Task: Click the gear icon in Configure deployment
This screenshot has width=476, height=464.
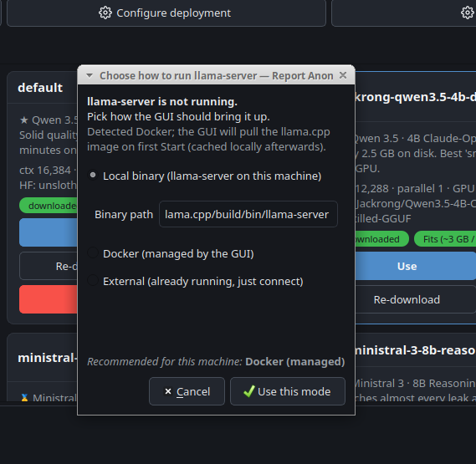Action: pos(105,13)
